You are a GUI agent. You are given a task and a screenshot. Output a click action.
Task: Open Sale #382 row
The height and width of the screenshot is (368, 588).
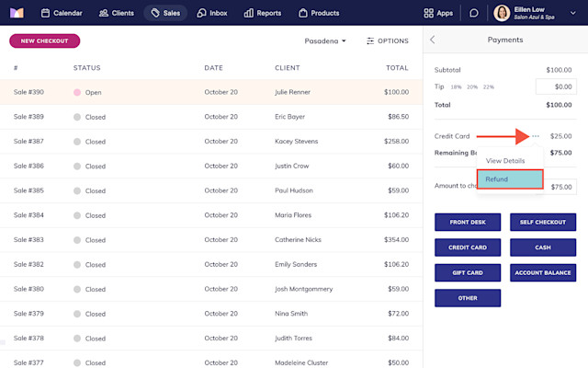point(211,264)
